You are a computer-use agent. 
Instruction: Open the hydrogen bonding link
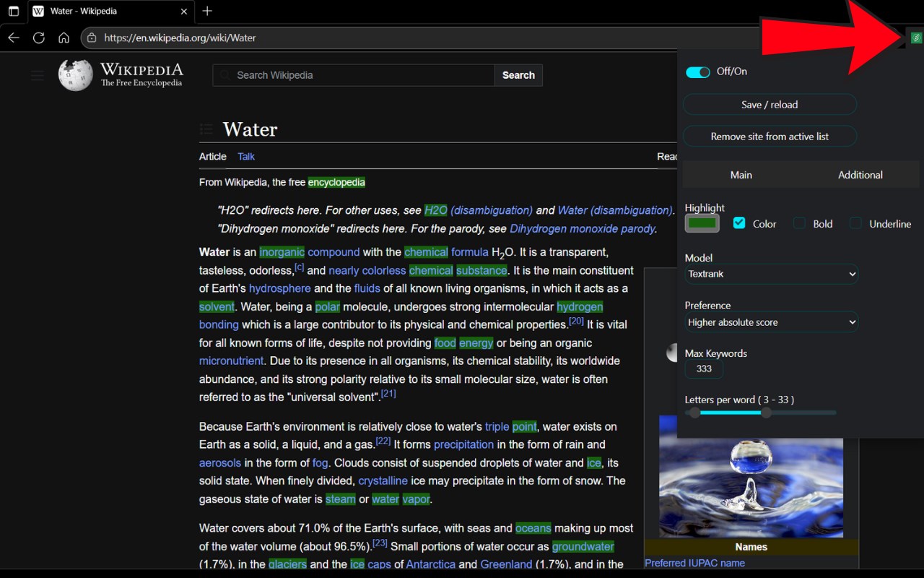pos(401,316)
